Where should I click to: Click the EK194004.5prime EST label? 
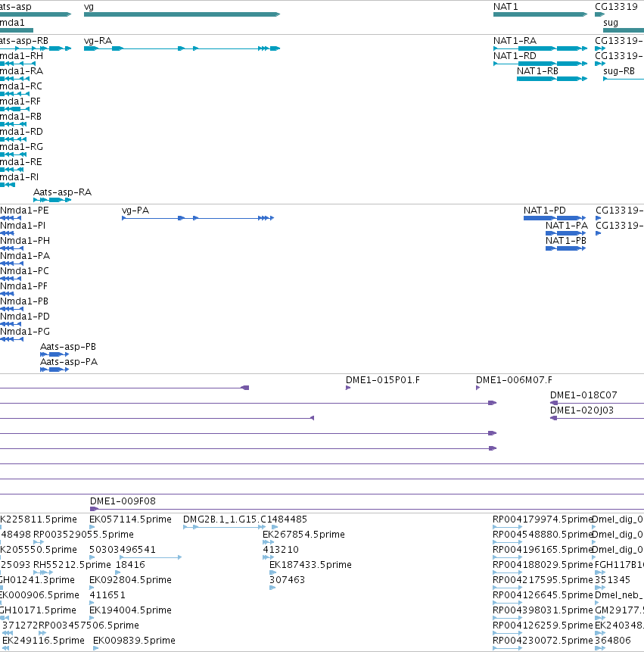point(130,610)
